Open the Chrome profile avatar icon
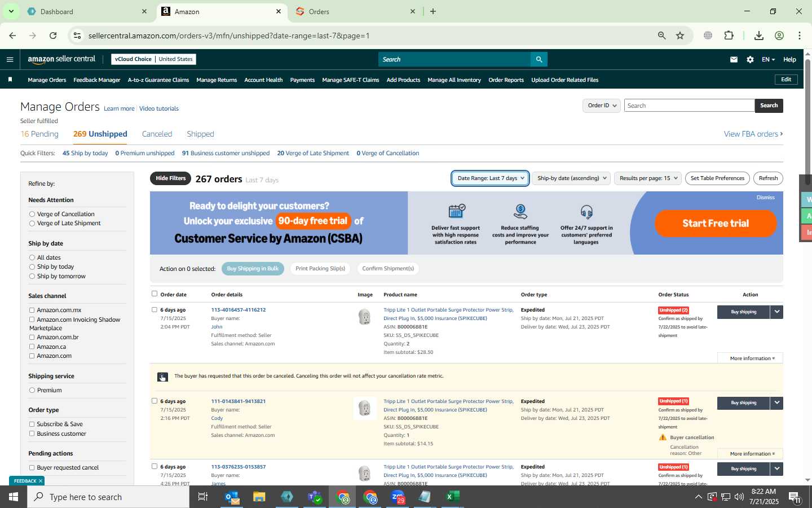812x508 pixels. [x=779, y=36]
